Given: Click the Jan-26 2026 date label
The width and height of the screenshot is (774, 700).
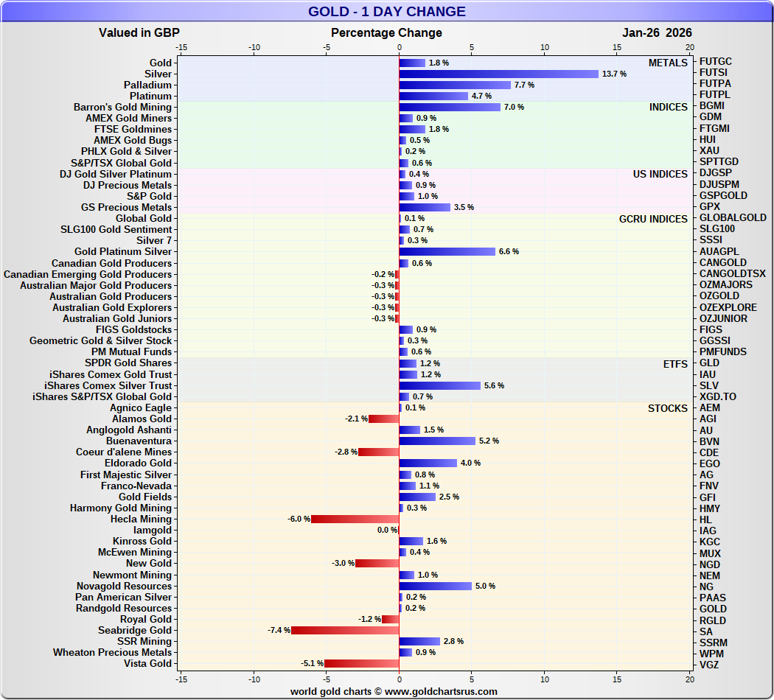Looking at the screenshot, I should [657, 32].
